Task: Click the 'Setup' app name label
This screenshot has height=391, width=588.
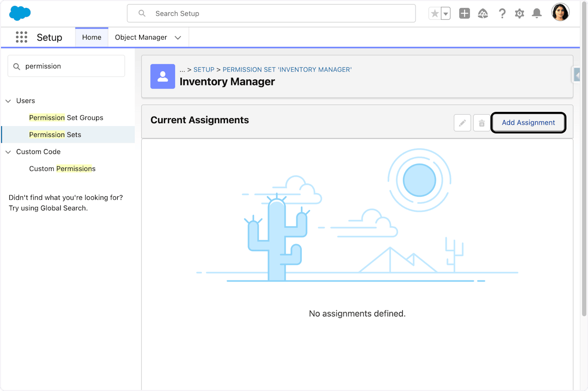Action: coord(49,37)
